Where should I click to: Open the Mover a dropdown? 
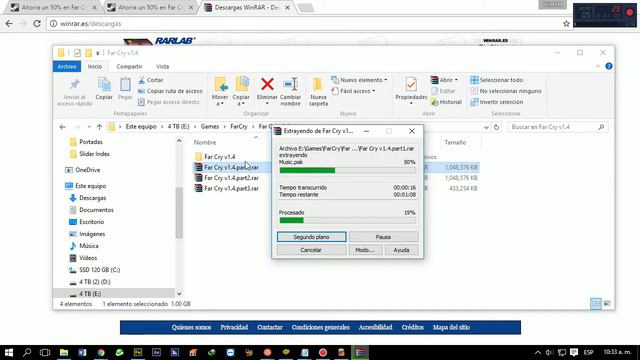click(x=220, y=91)
